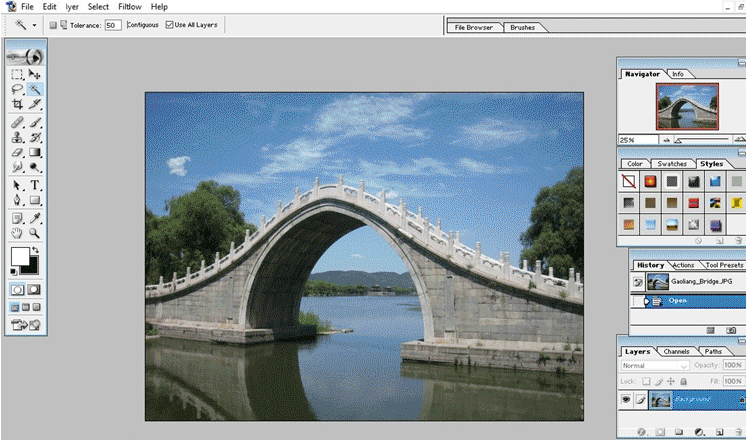This screenshot has width=751, height=440.
Task: Open the Brushes tab
Action: (x=523, y=28)
